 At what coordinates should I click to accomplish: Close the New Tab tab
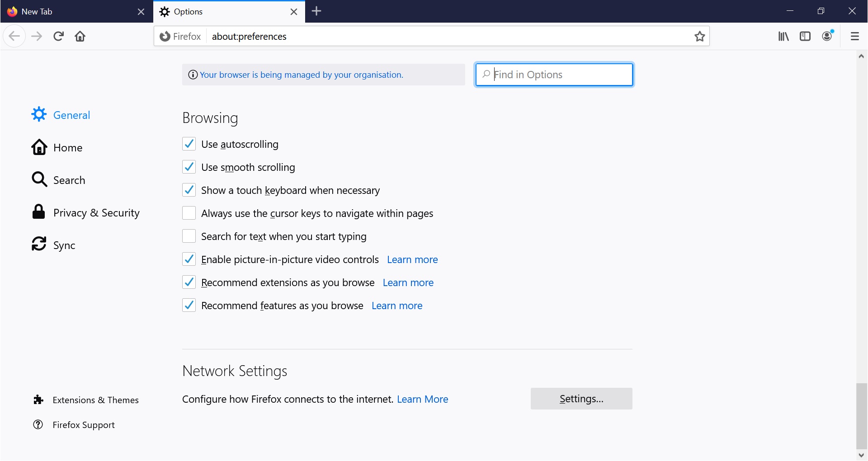[141, 12]
